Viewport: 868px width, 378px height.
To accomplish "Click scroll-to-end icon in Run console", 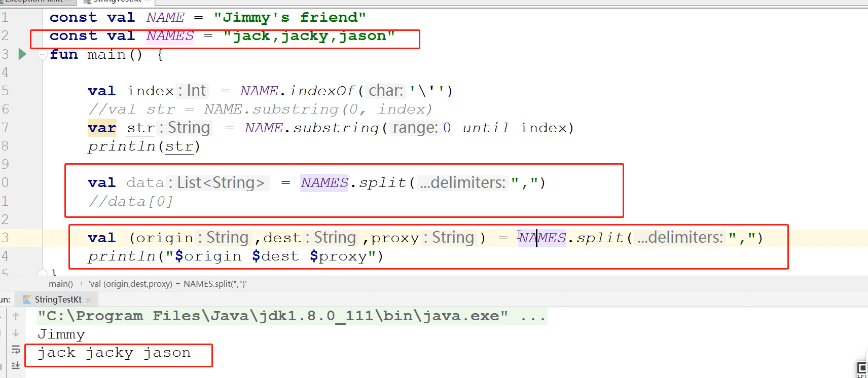I will click(16, 365).
